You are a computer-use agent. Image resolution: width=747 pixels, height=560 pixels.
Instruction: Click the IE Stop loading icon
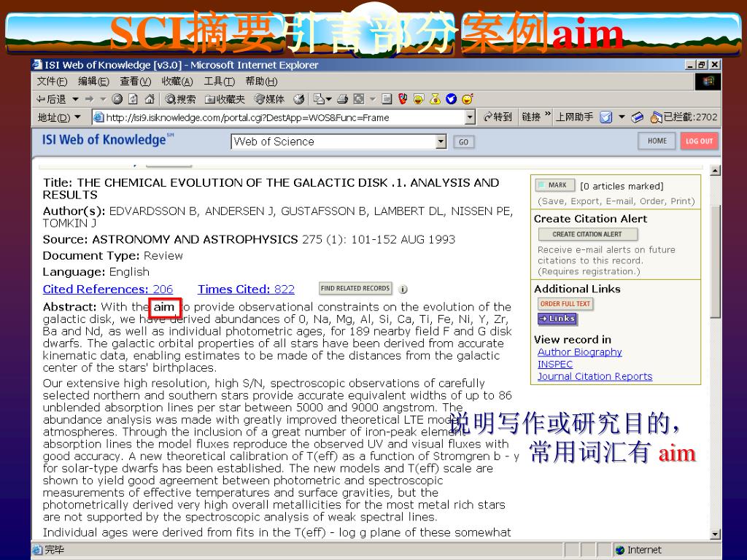click(117, 99)
